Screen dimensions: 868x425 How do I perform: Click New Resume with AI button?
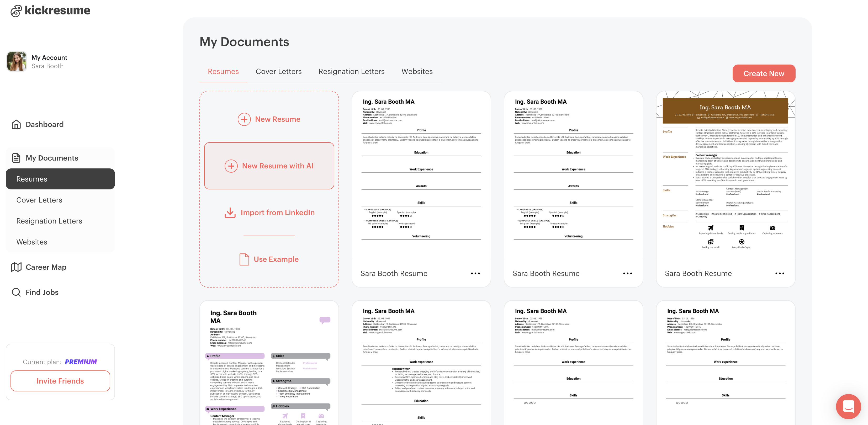(269, 166)
